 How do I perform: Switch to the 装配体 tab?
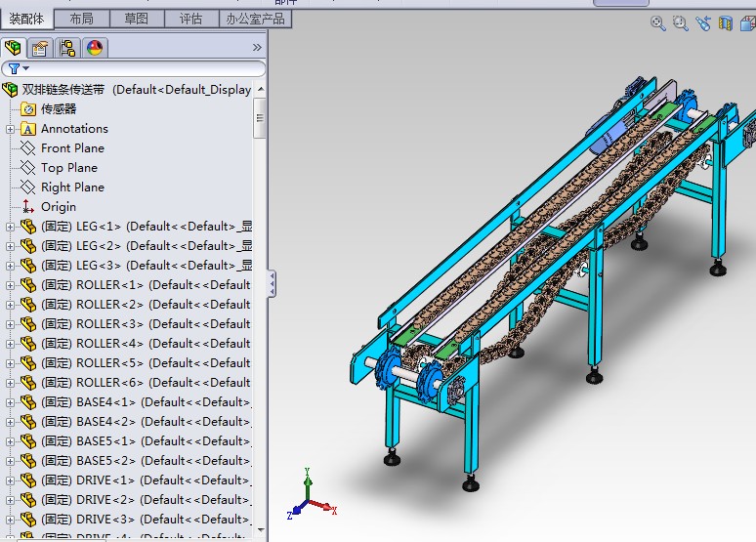[26, 19]
